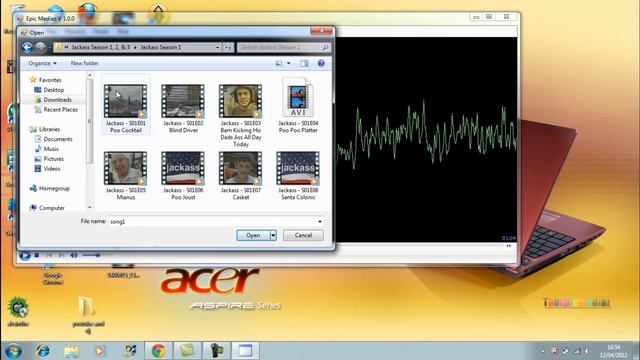This screenshot has height=360, width=640.
Task: Click the forward navigation arrow in Open dialog
Action: (x=40, y=48)
